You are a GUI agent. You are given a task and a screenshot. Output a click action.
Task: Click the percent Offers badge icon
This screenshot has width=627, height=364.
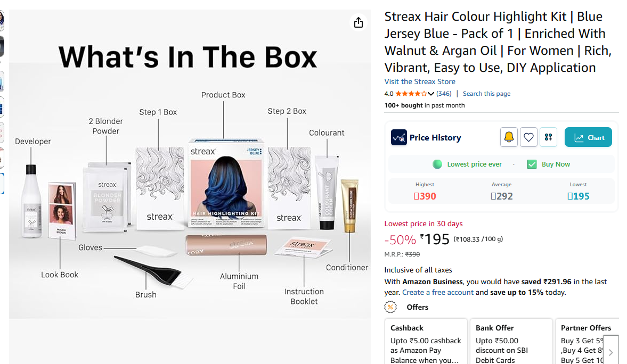[390, 307]
